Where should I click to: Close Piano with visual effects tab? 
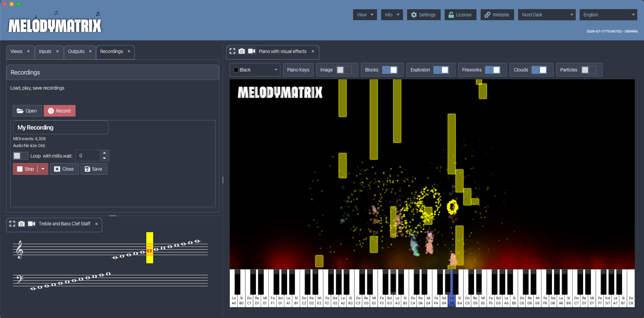pyautogui.click(x=313, y=51)
